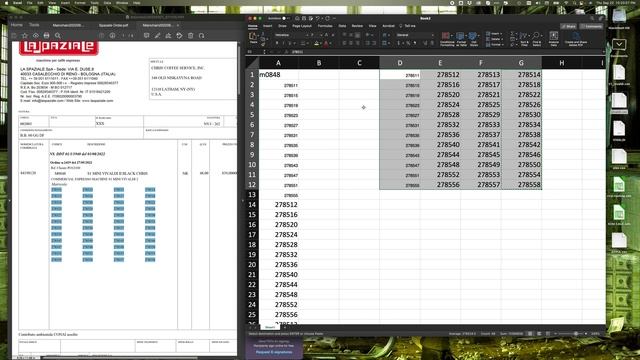Click cell A14 showing 278512
Screen dimensions: 640x360
[278, 204]
